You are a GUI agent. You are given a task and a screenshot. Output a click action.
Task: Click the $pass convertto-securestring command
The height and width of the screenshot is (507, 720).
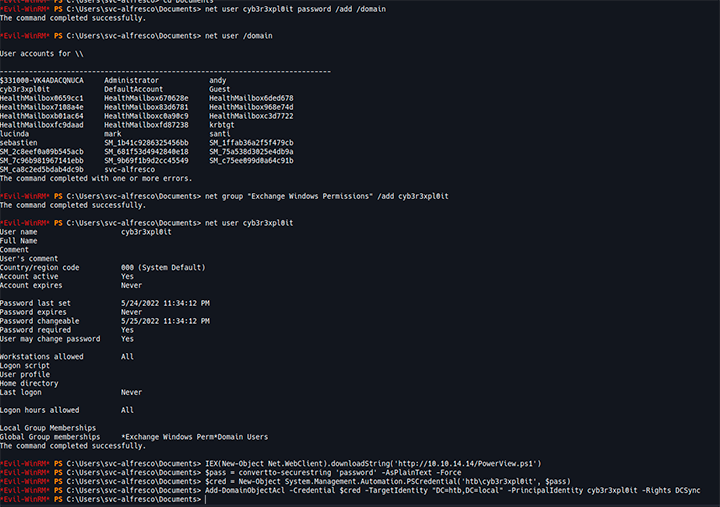point(333,473)
